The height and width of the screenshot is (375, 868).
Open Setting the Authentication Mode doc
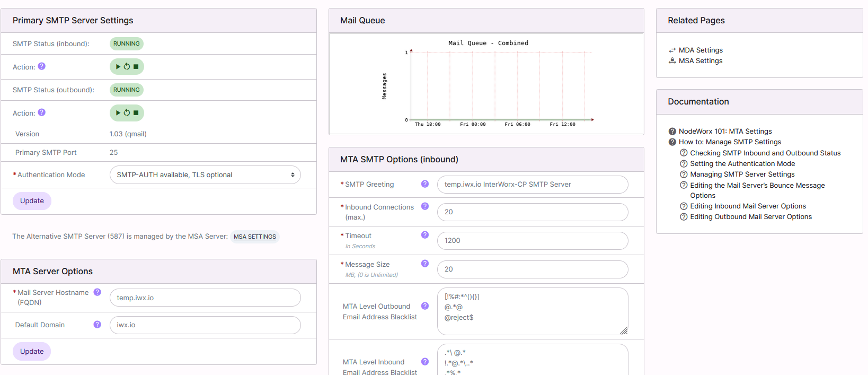click(x=742, y=163)
